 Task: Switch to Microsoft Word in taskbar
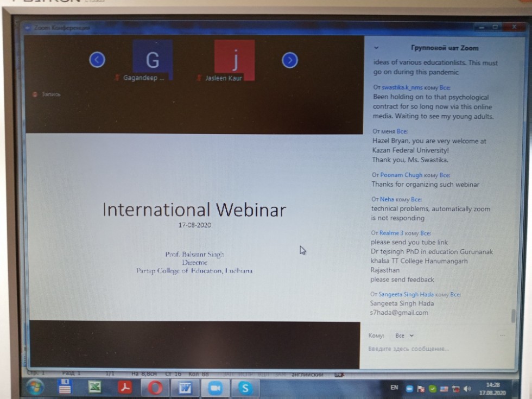pyautogui.click(x=185, y=388)
